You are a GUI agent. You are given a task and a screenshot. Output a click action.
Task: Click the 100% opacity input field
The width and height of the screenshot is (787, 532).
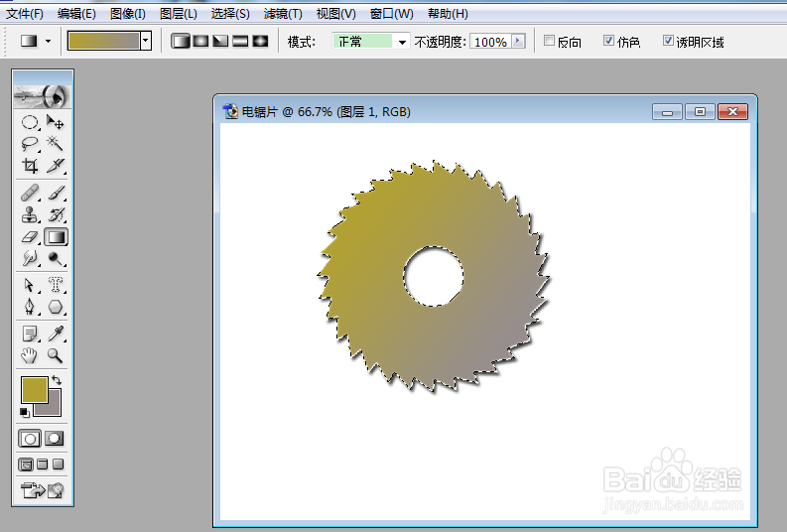[490, 42]
